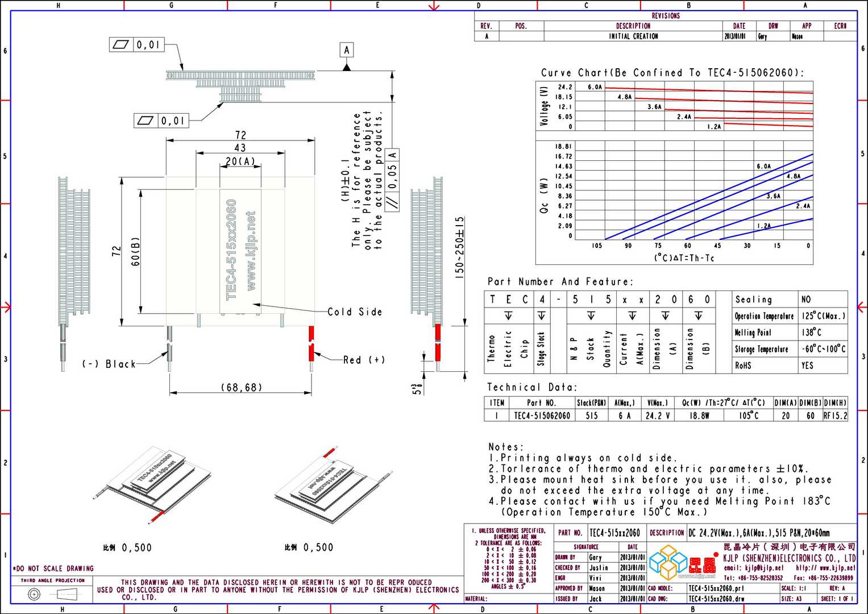Screen dimensions: 868x614
Task: Click the 18.8W Qc cell
Action: point(699,416)
